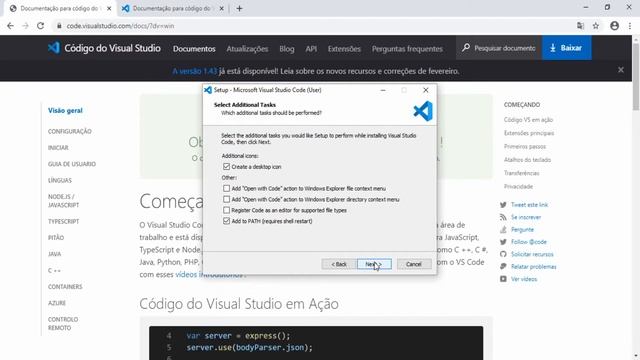The image size is (640, 360).
Task: Switch to the first browser tab
Action: click(x=60, y=8)
